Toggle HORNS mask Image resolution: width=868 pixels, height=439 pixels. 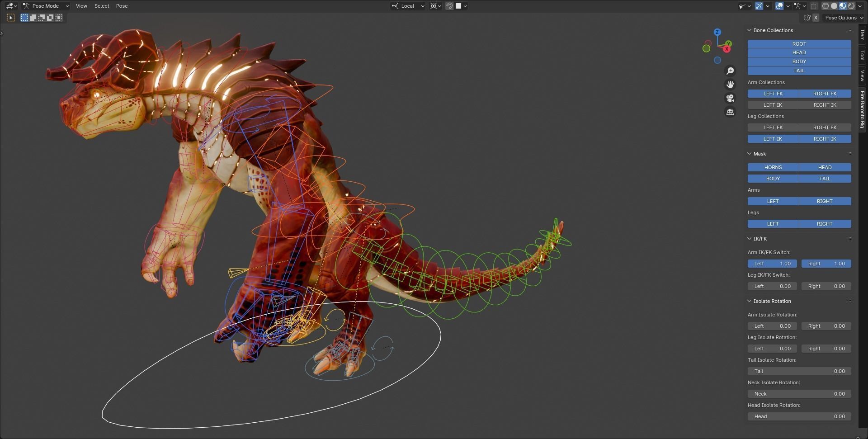tap(773, 167)
